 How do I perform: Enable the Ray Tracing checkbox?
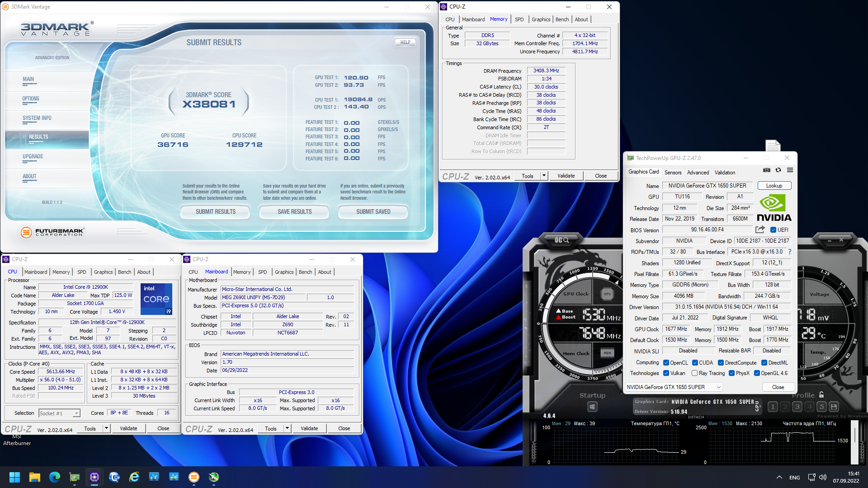click(694, 373)
